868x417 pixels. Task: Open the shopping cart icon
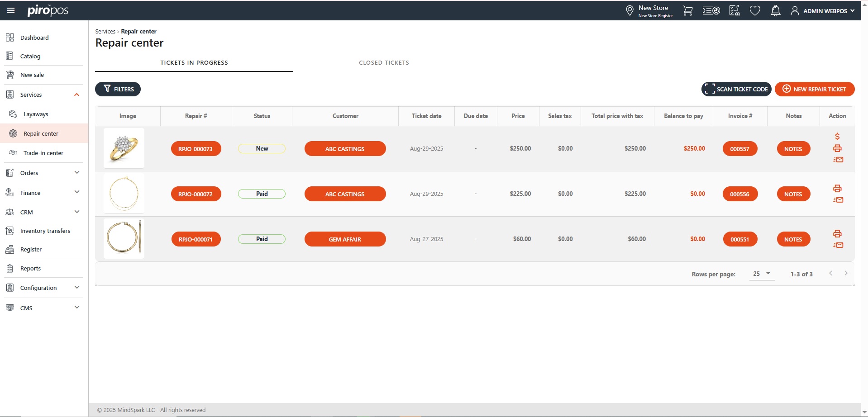point(687,11)
